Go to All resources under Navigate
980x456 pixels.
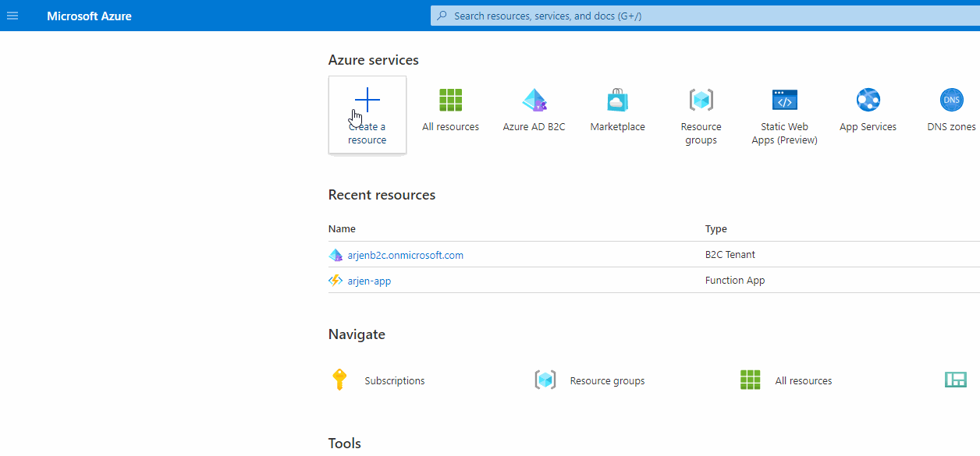pyautogui.click(x=803, y=381)
